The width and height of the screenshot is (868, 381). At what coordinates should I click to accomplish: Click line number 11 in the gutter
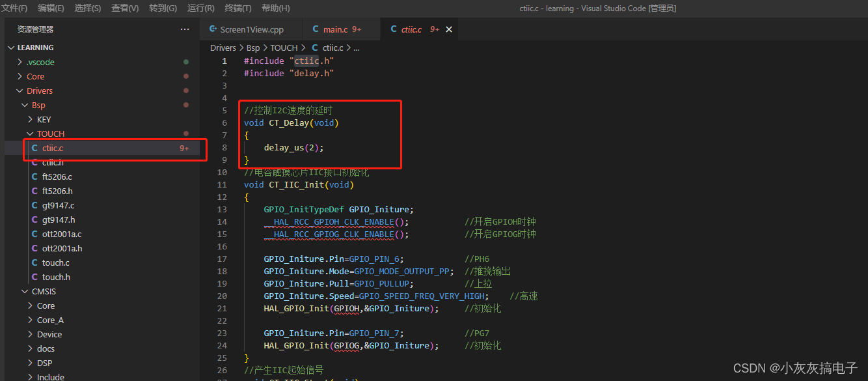coord(222,184)
